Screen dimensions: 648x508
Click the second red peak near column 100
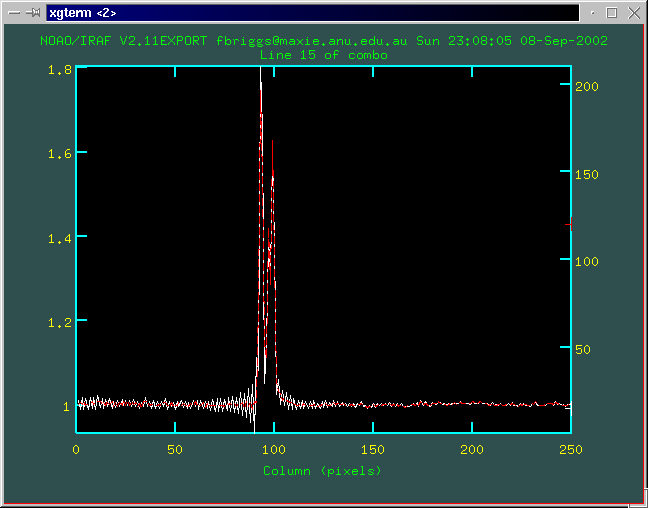(272, 157)
